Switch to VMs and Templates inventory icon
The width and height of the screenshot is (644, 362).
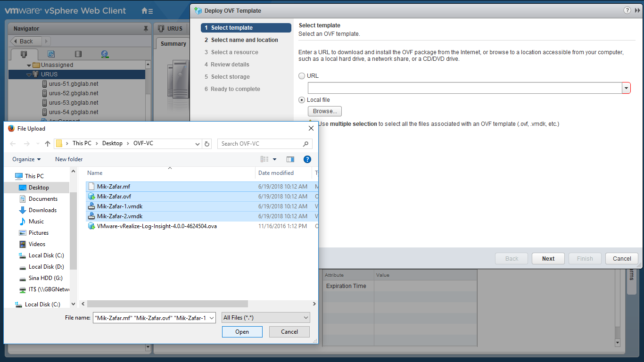coord(51,54)
